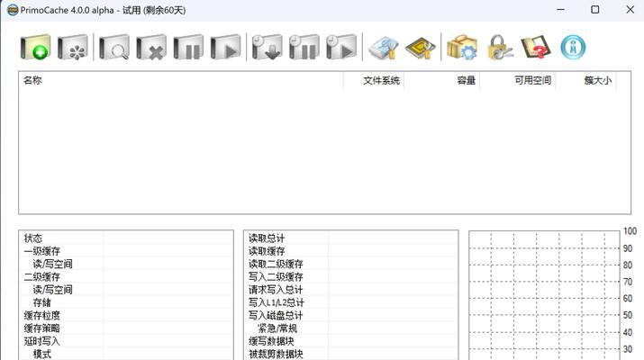This screenshot has width=644, height=360.
Task: Select the 写入二级缓存 statistics row
Action: point(351,276)
